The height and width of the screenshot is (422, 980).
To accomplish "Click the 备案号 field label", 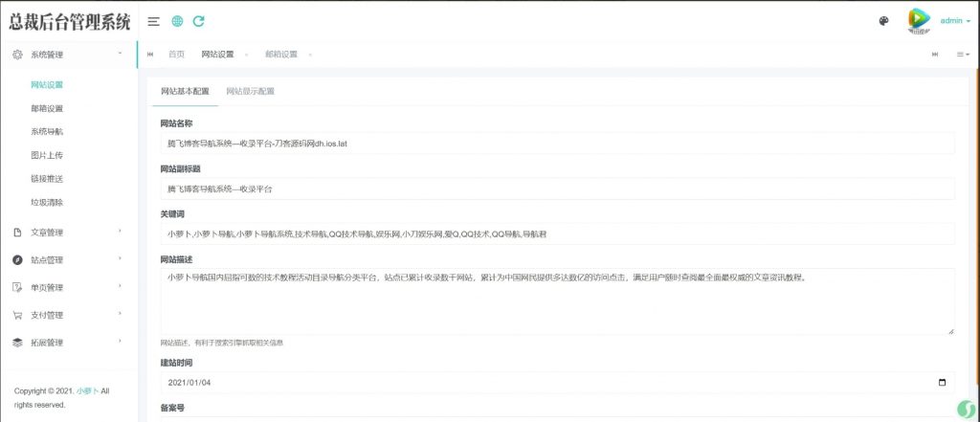I will (x=172, y=409).
